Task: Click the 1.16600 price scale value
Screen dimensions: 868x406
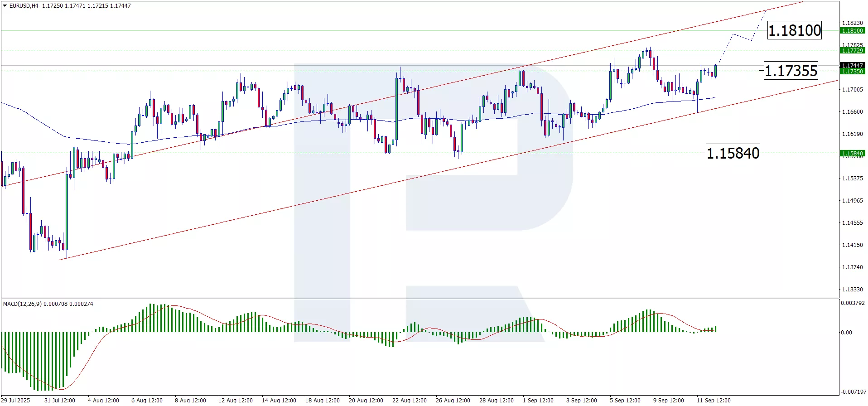Action: coord(852,112)
